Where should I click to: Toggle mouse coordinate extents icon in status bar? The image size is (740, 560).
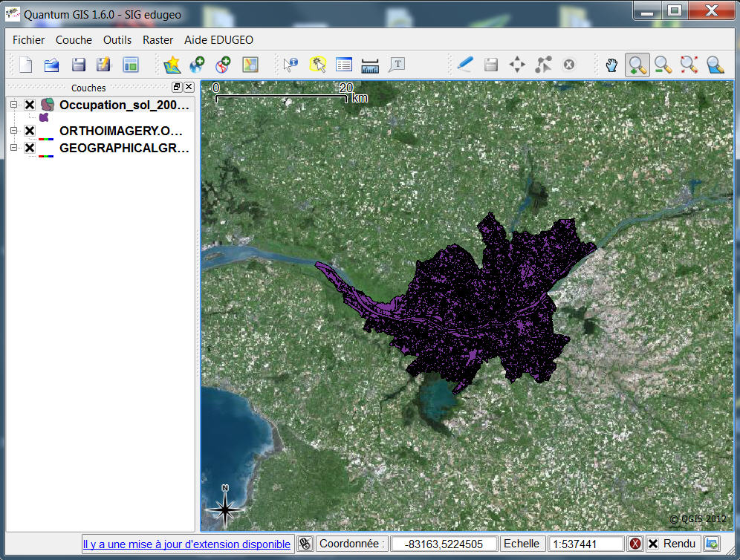click(305, 544)
